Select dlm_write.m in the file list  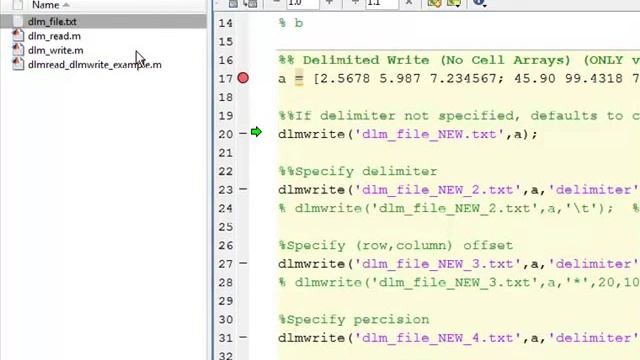(56, 50)
